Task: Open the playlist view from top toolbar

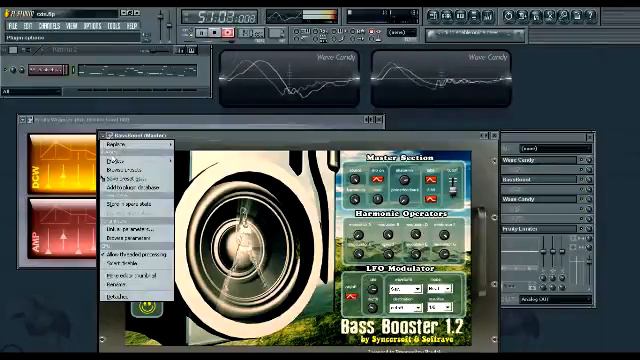Action: pos(433,16)
